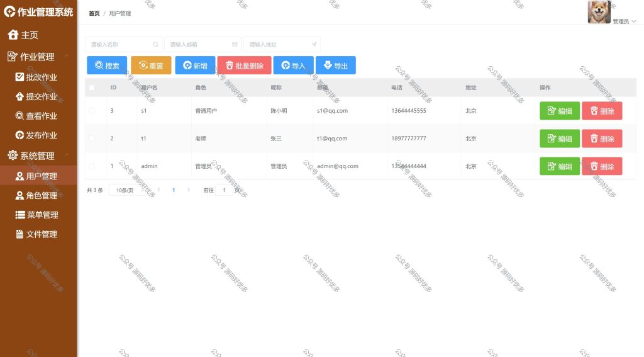Image resolution: width=644 pixels, height=357 pixels.
Task: Focus the 请输入名称 search field
Action: [x=124, y=45]
